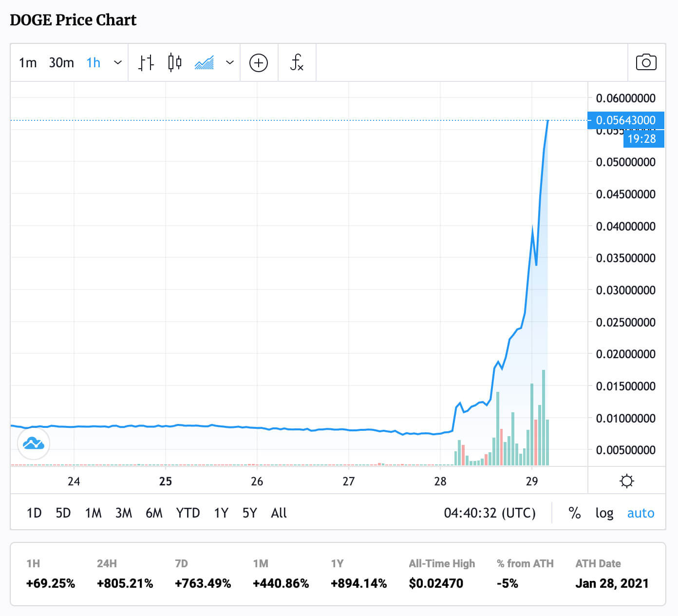Select the candlestick chart style icon
This screenshot has height=616, width=678.
tap(175, 62)
